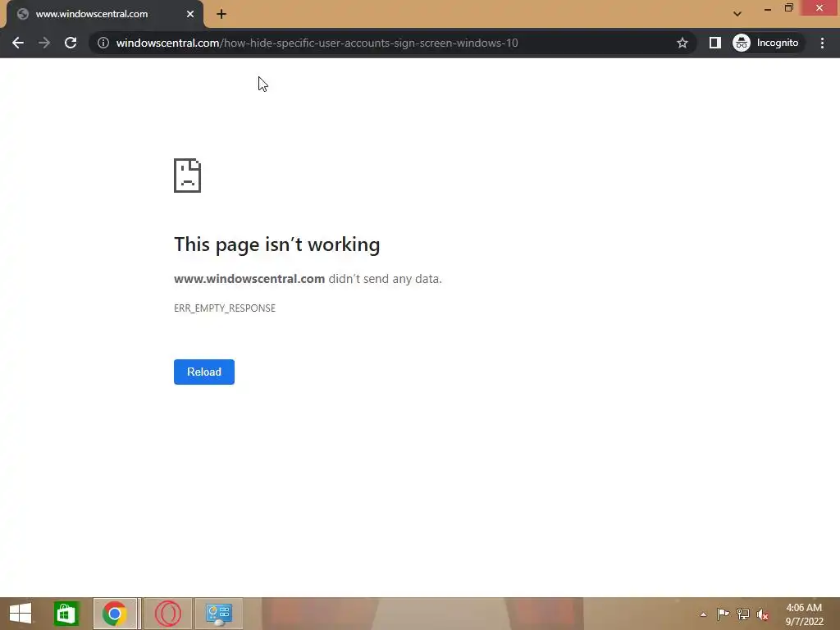This screenshot has height=630, width=840.
Task: Open Control Panel taskbar icon
Action: pos(218,614)
